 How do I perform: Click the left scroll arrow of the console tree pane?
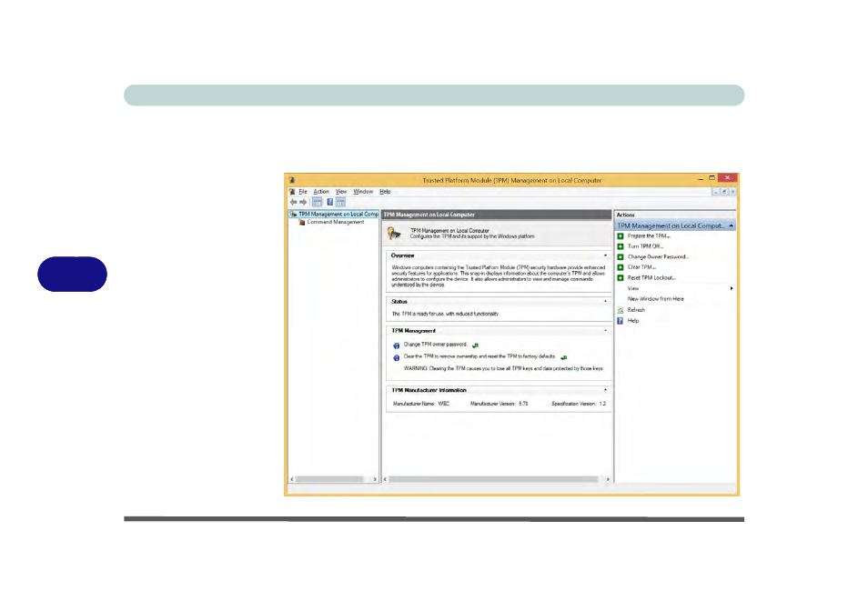pos(292,479)
